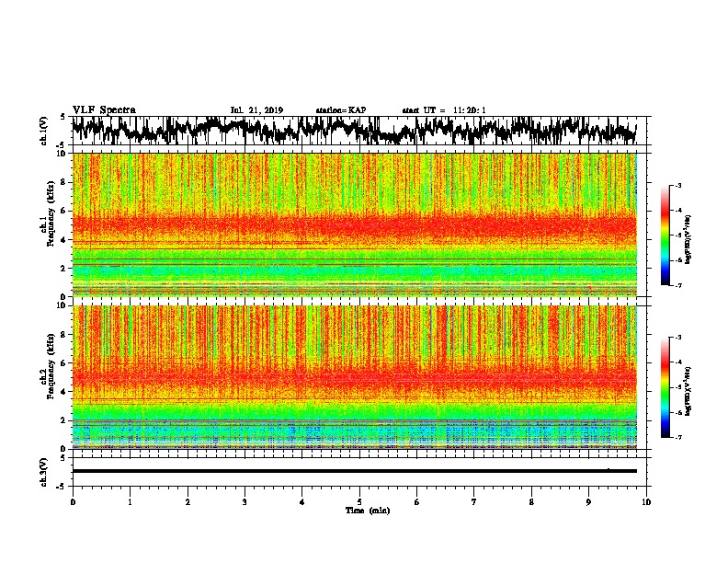Click the flat ch.3(V) trace line
This screenshot has height=563, width=728.
[x=354, y=471]
